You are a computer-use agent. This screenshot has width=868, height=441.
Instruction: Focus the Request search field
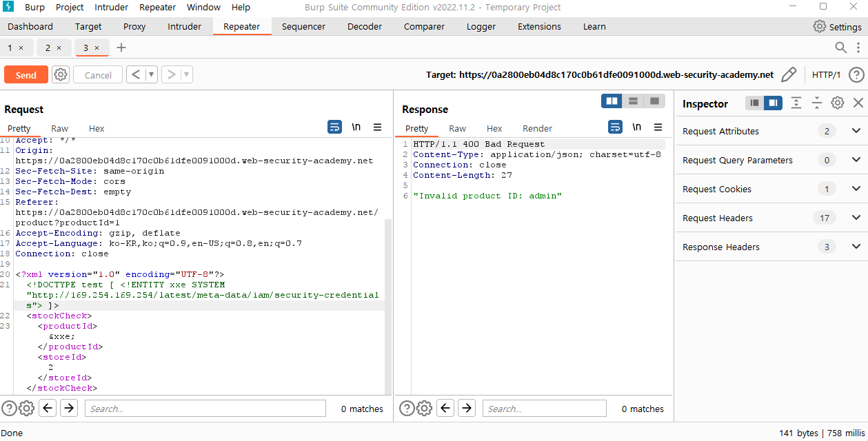click(205, 409)
